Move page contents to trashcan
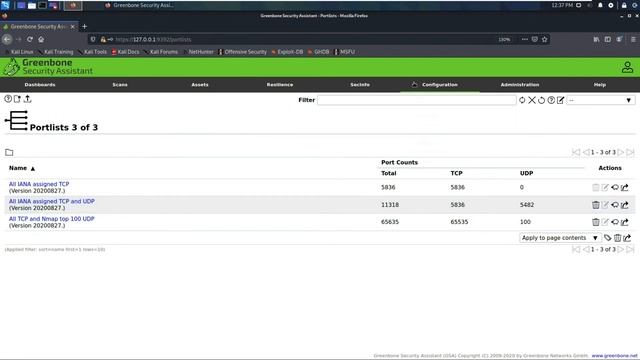Viewport: 640px width, 360px height. coord(617,238)
